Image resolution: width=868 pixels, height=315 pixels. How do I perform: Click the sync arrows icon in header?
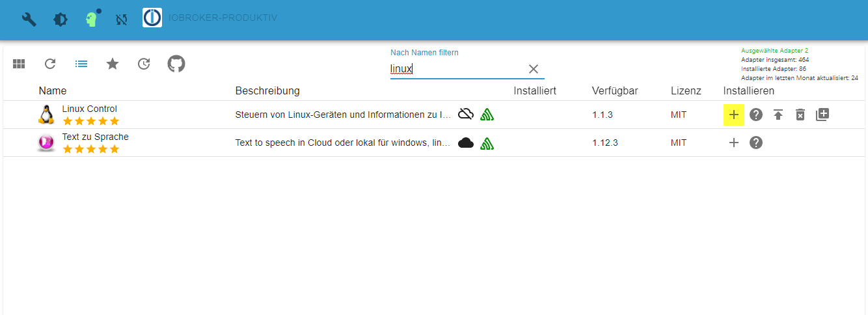(122, 19)
